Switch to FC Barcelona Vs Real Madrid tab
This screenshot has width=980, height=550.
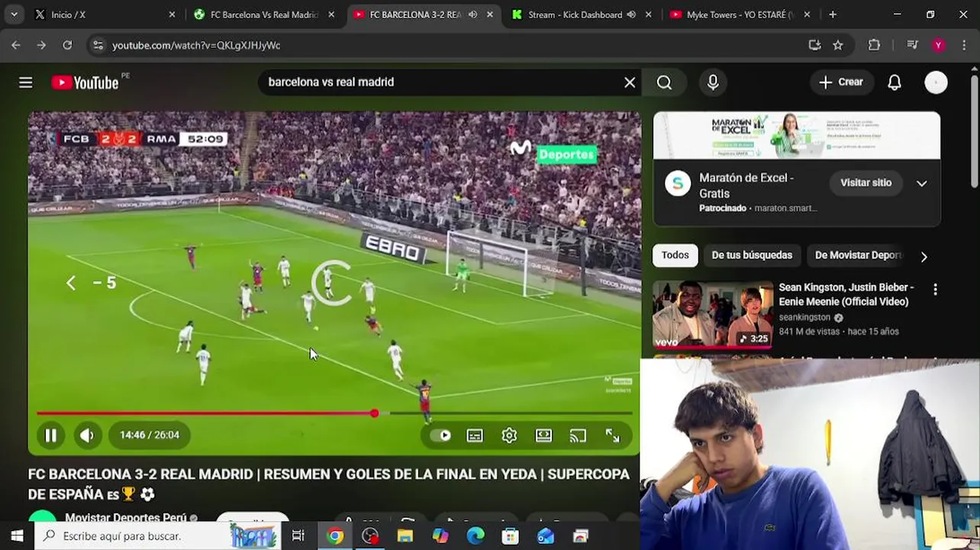(x=263, y=15)
